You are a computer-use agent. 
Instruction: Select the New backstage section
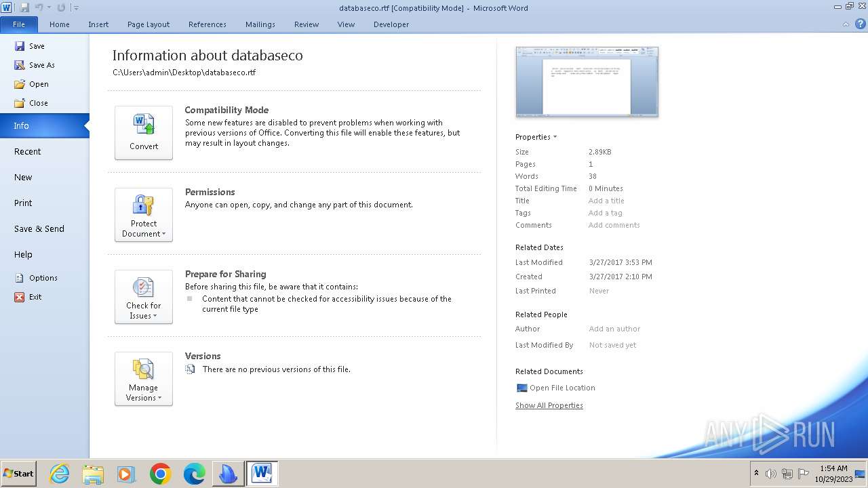pyautogui.click(x=45, y=177)
